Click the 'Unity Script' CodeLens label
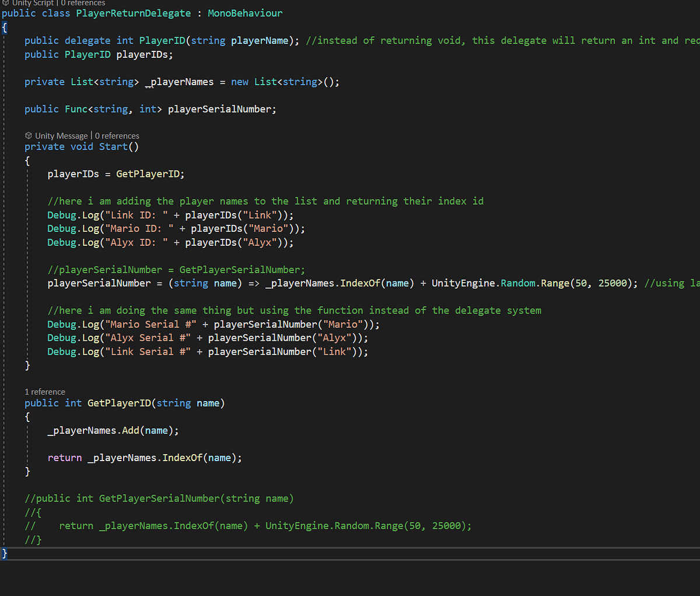This screenshot has height=596, width=700. [x=32, y=4]
